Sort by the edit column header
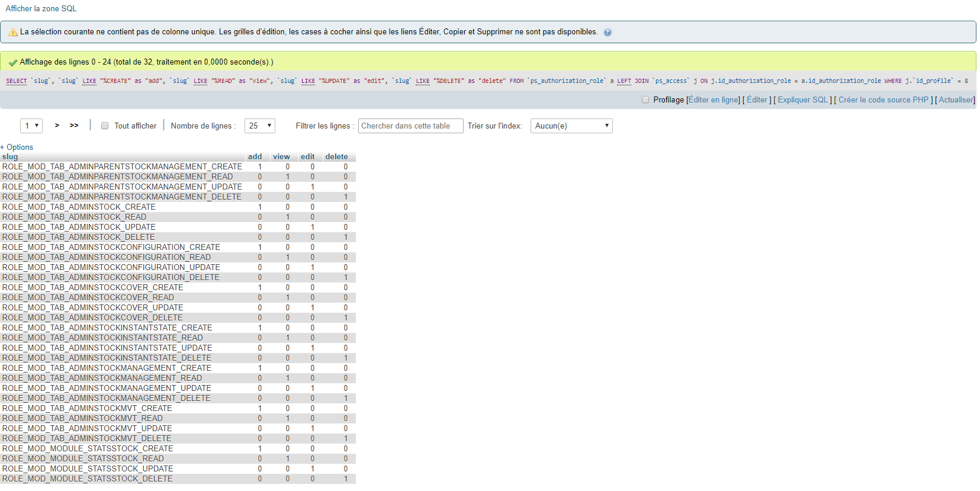The height and width of the screenshot is (491, 980). pyautogui.click(x=307, y=157)
